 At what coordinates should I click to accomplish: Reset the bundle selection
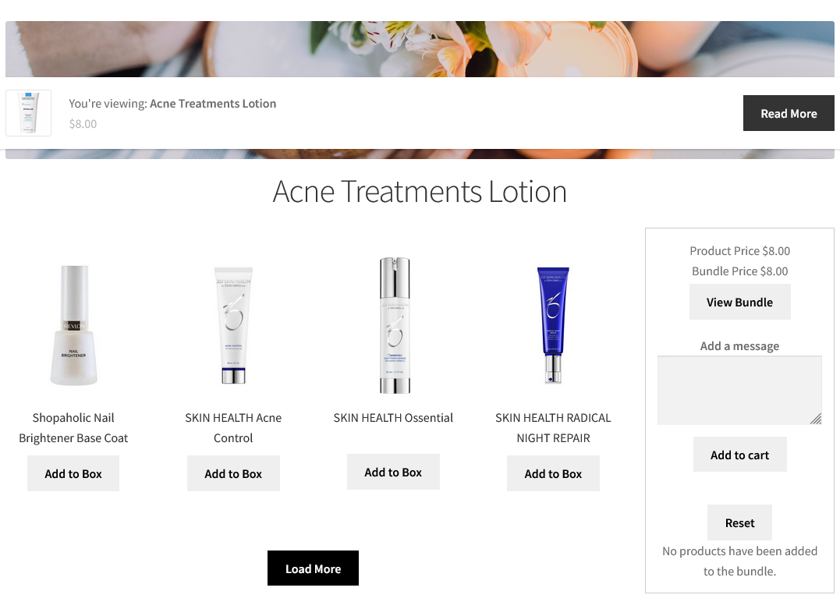(739, 522)
